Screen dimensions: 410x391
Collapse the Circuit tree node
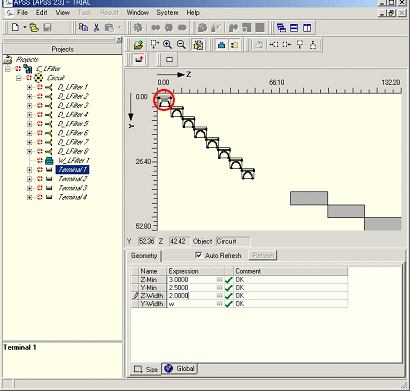point(19,78)
